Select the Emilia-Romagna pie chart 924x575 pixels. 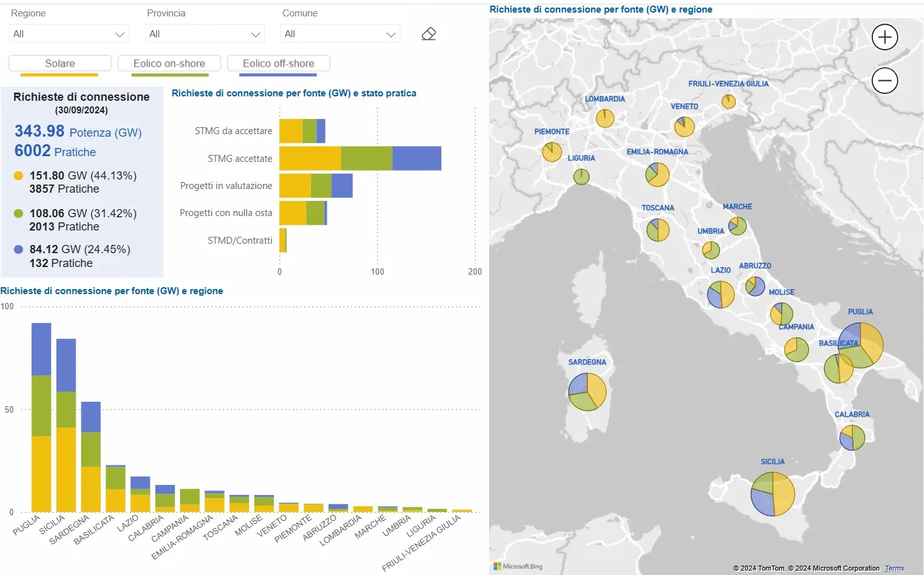[x=657, y=174]
